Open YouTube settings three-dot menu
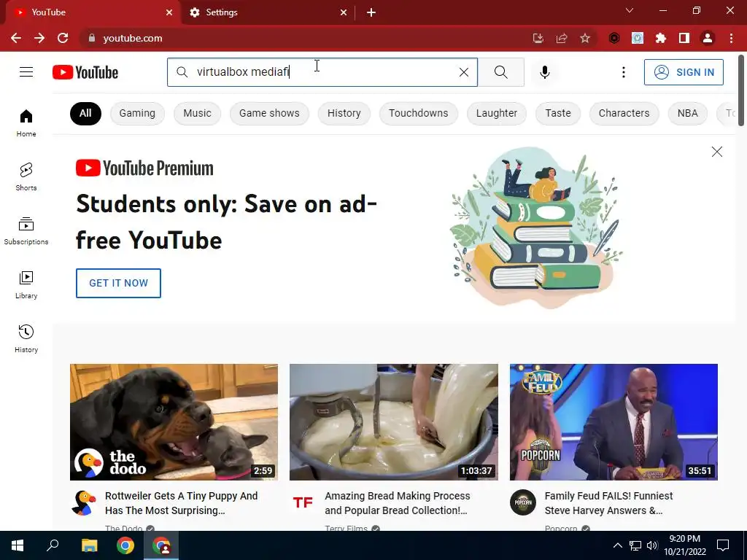This screenshot has height=560, width=747. pyautogui.click(x=623, y=72)
